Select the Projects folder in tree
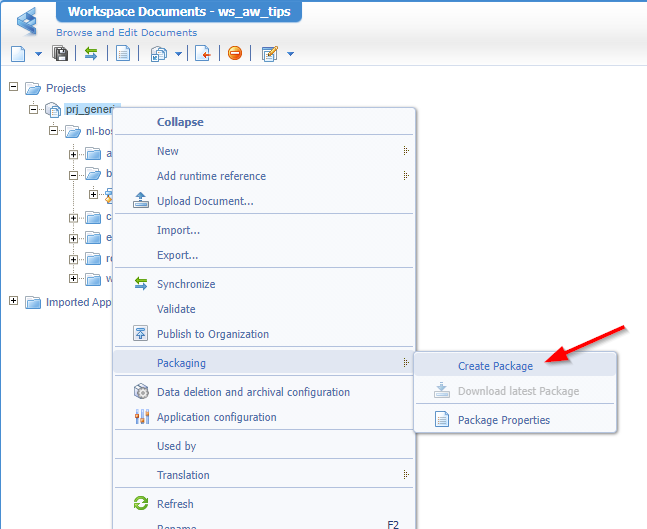This screenshot has width=647, height=529. click(65, 88)
